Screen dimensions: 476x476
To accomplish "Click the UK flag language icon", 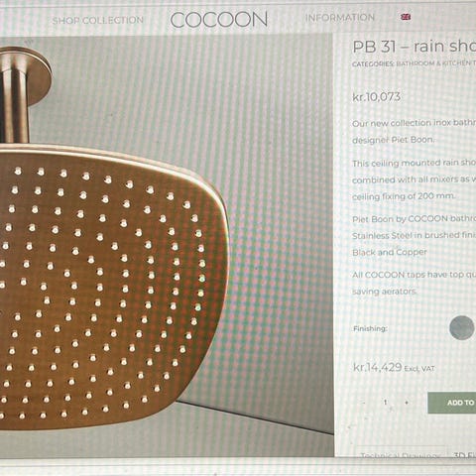I will 406,17.
